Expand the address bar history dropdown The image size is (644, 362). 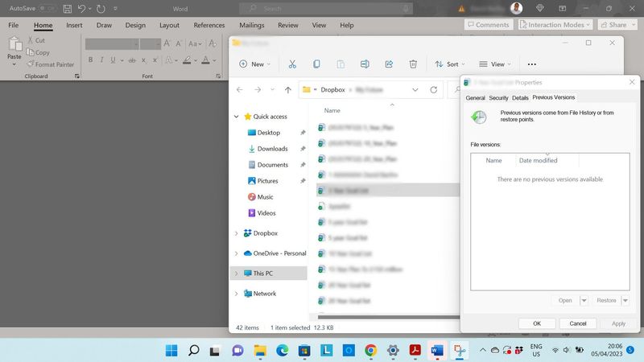415,89
